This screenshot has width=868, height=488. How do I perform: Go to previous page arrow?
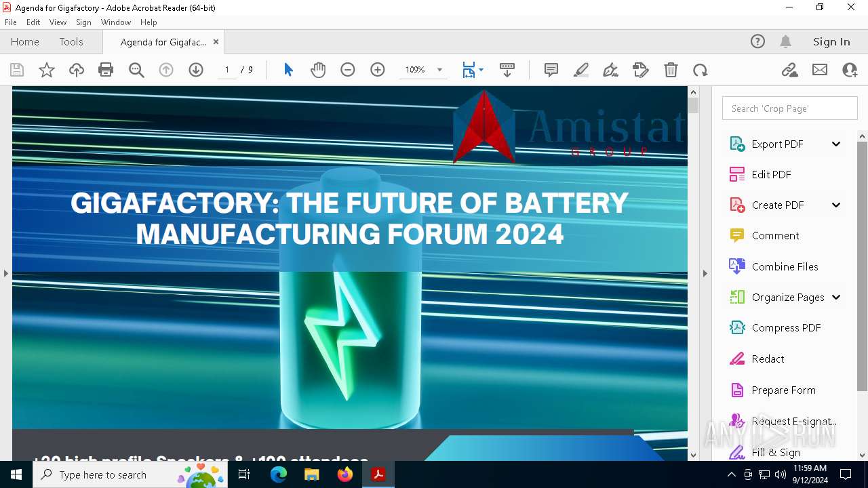(166, 70)
